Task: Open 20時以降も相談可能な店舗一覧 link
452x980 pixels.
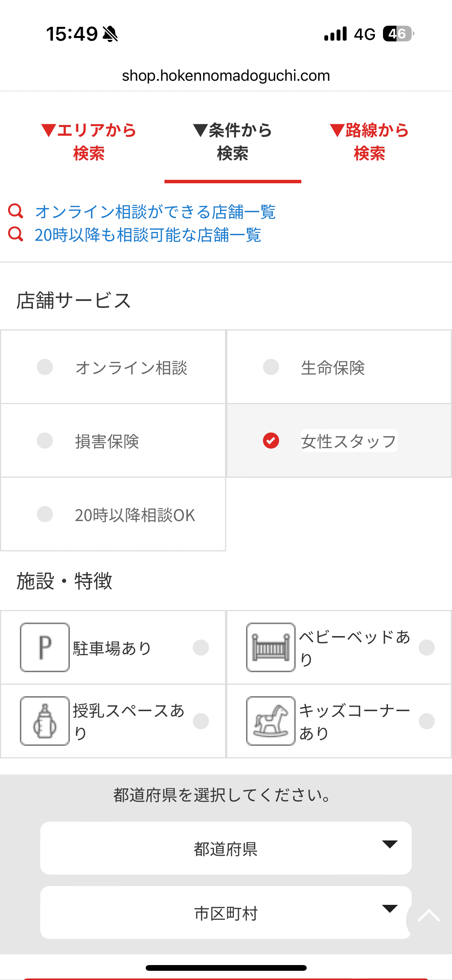Action: (148, 235)
